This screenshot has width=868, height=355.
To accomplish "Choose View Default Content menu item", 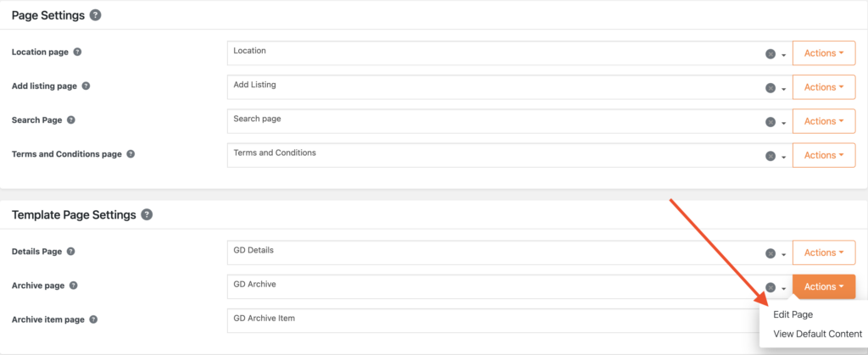I will click(817, 334).
